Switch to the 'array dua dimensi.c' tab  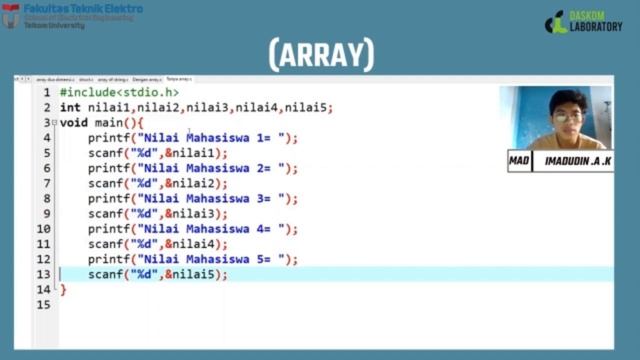[x=55, y=80]
